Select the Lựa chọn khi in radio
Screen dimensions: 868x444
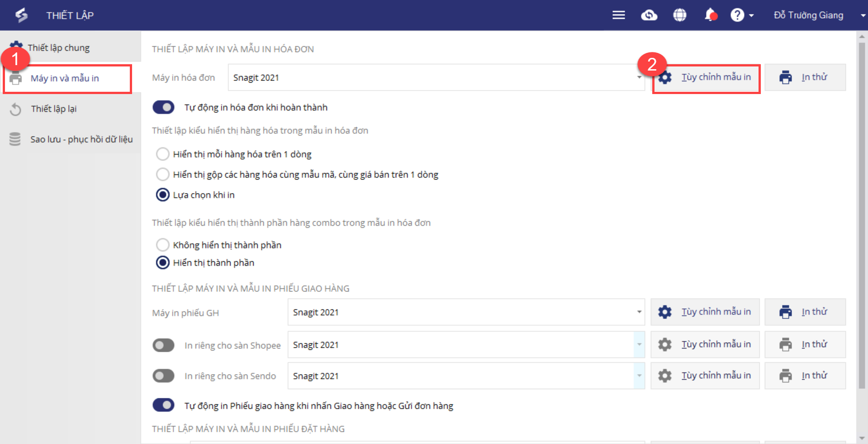tap(162, 195)
